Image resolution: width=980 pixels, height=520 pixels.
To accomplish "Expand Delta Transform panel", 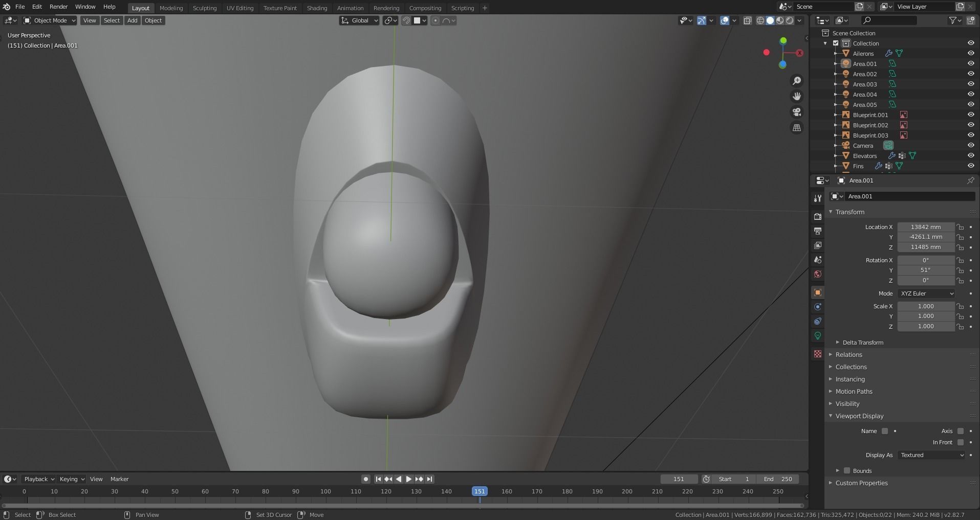I will 863,343.
